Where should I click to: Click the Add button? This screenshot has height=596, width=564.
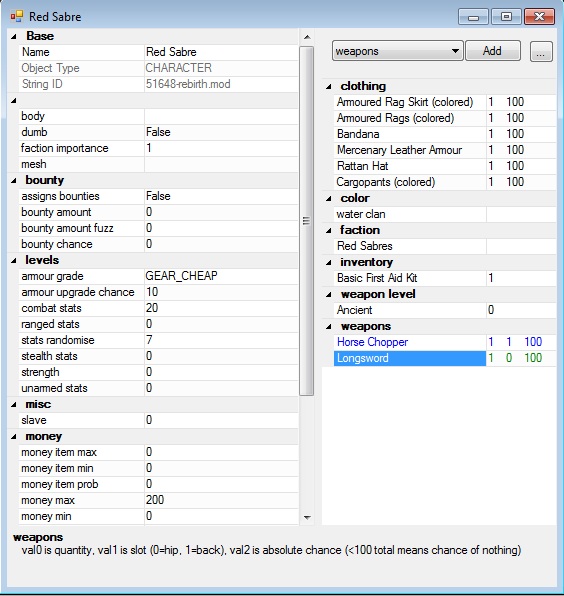pos(493,51)
